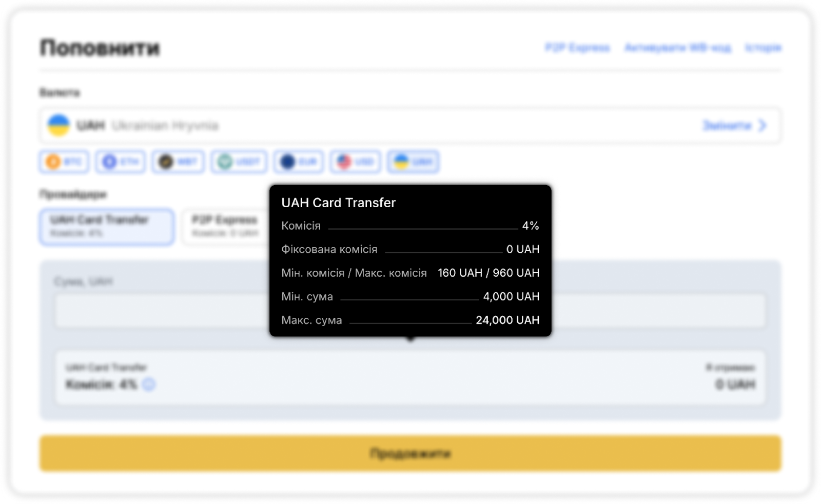Choose the UAH Card Transfer provider option

click(x=107, y=227)
